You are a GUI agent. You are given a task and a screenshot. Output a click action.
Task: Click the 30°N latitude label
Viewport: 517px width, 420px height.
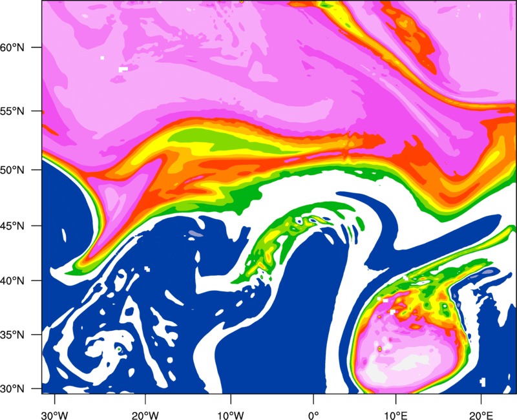[x=12, y=389]
